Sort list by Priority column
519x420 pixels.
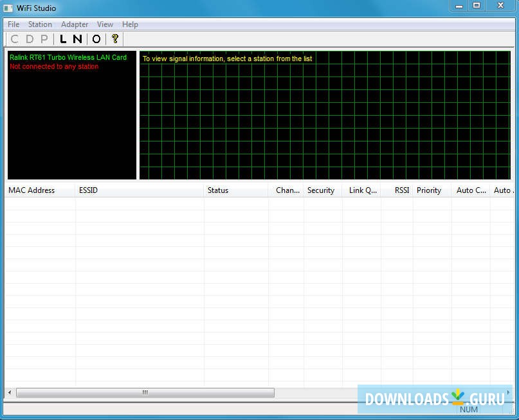pyautogui.click(x=432, y=190)
